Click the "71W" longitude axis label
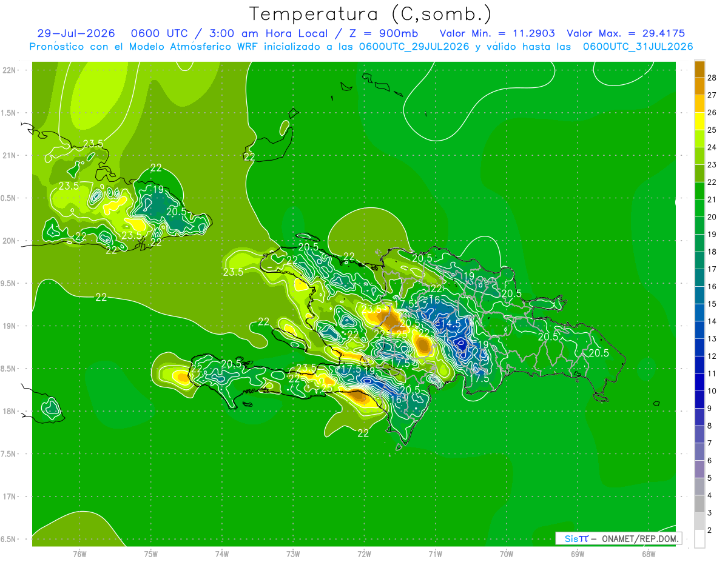Image resolution: width=728 pixels, height=562 pixels. (x=435, y=554)
